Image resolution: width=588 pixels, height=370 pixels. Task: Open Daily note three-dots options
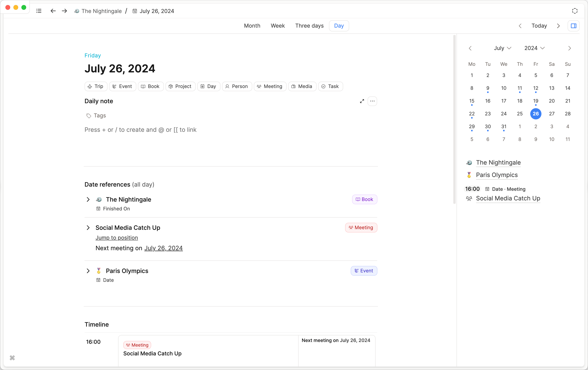[372, 101]
